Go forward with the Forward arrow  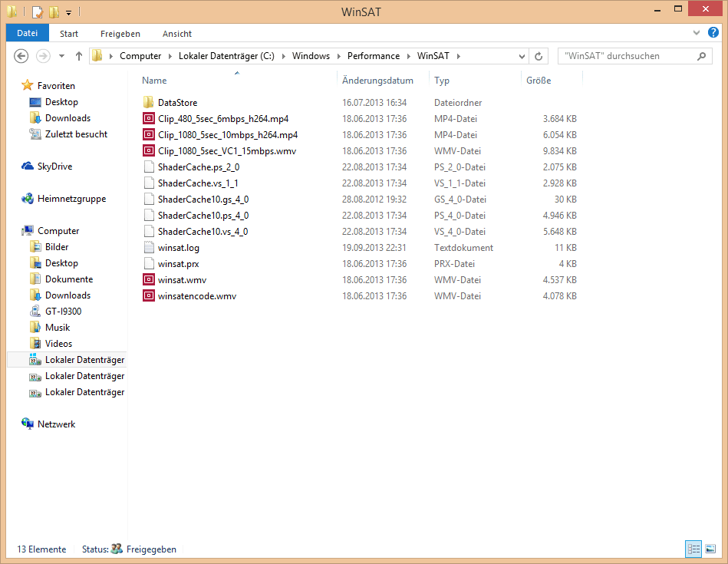(43, 56)
